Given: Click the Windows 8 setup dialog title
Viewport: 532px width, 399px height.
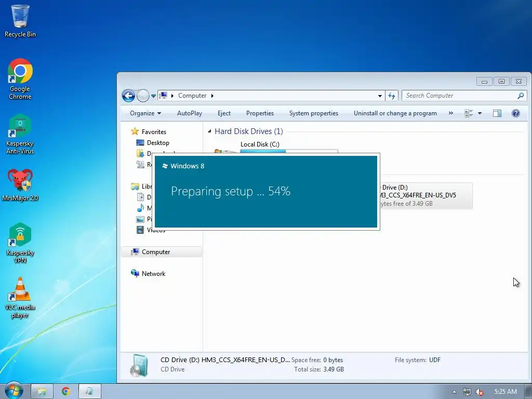Looking at the screenshot, I should pyautogui.click(x=187, y=166).
